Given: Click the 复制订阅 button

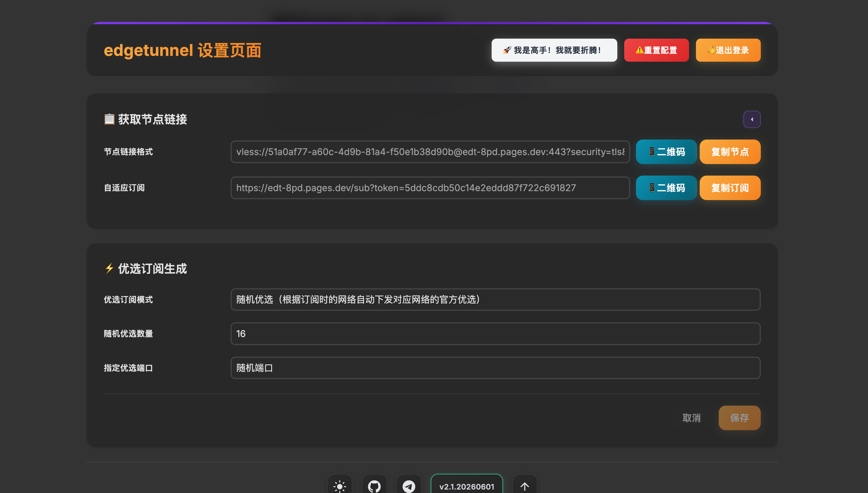Looking at the screenshot, I should [x=730, y=188].
